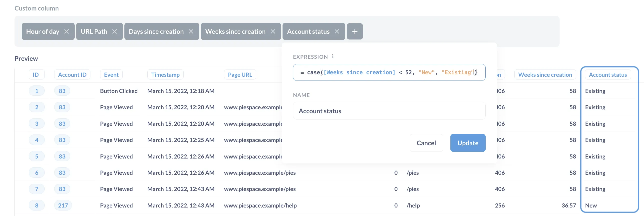Focus the Name input field
The image size is (644, 216).
click(x=389, y=111)
